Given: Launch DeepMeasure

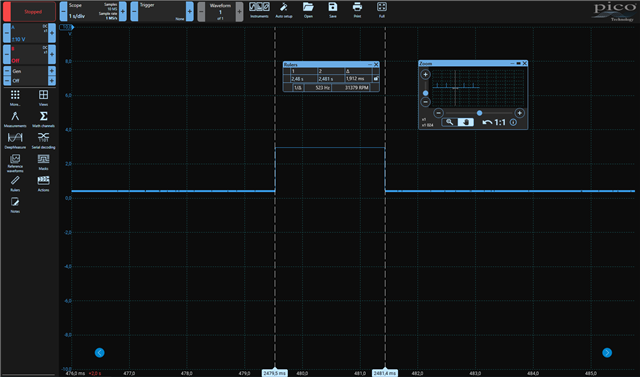Looking at the screenshot, I should click(x=15, y=140).
